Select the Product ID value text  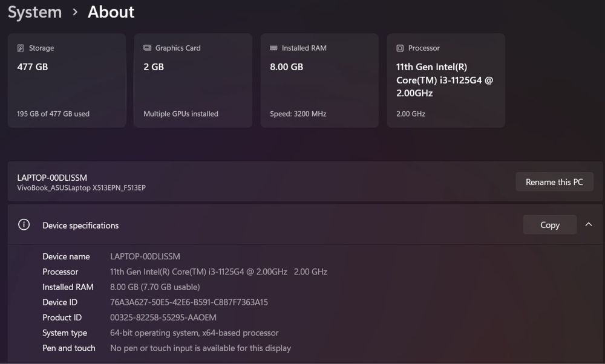coord(163,317)
